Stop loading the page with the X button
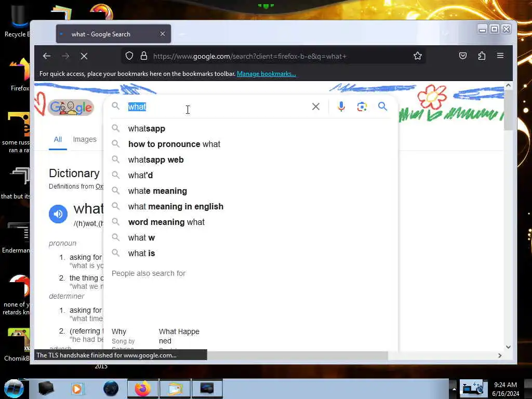The width and height of the screenshot is (532, 399). click(84, 56)
